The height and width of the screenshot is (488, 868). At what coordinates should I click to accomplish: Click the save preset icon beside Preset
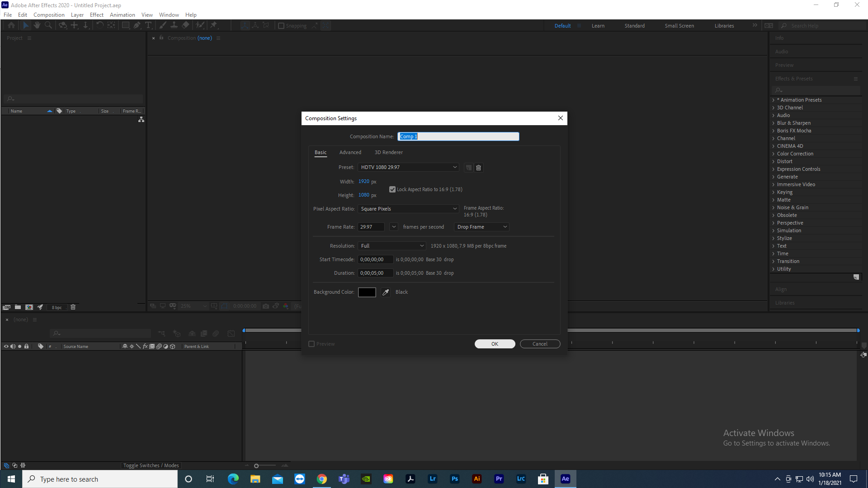point(469,168)
